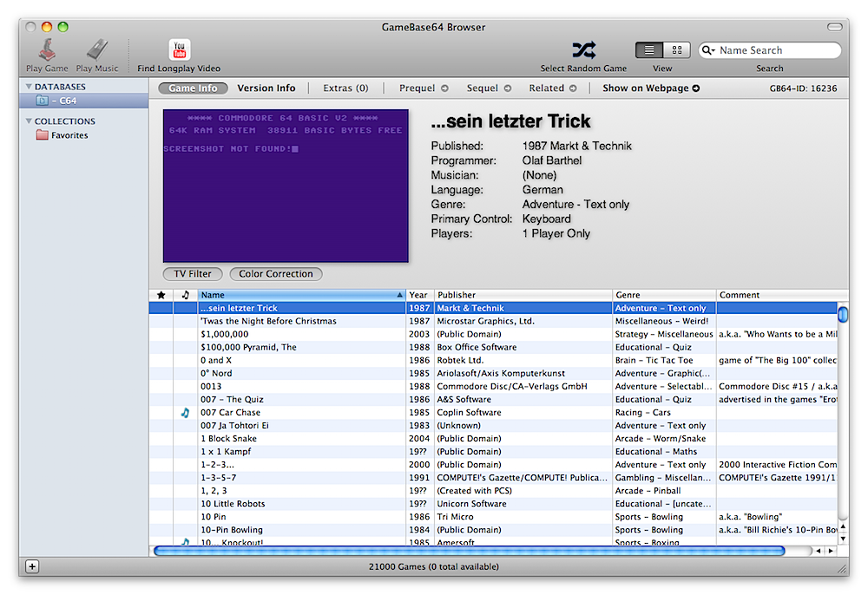Sort the list by Comment column
The image size is (868, 595).
click(x=782, y=295)
